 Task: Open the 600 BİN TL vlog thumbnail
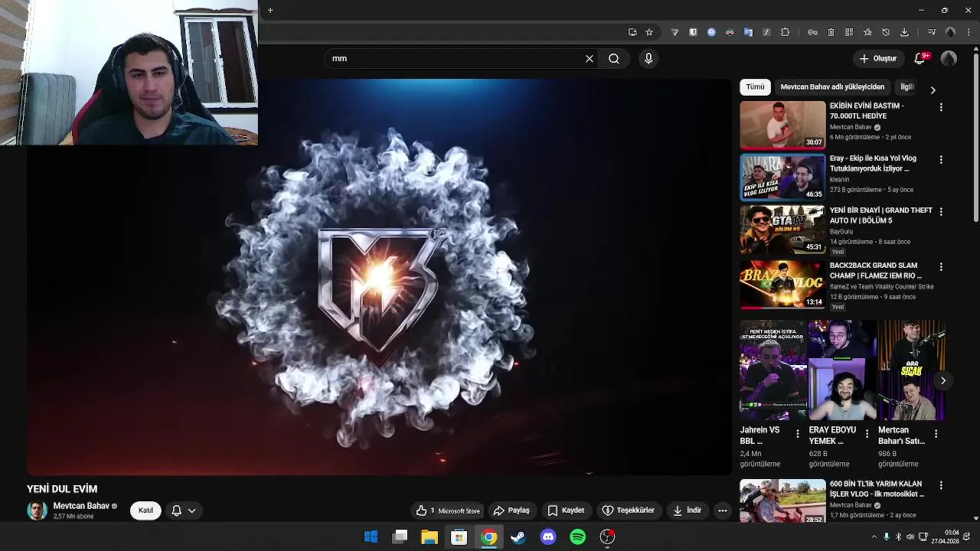coord(782,502)
